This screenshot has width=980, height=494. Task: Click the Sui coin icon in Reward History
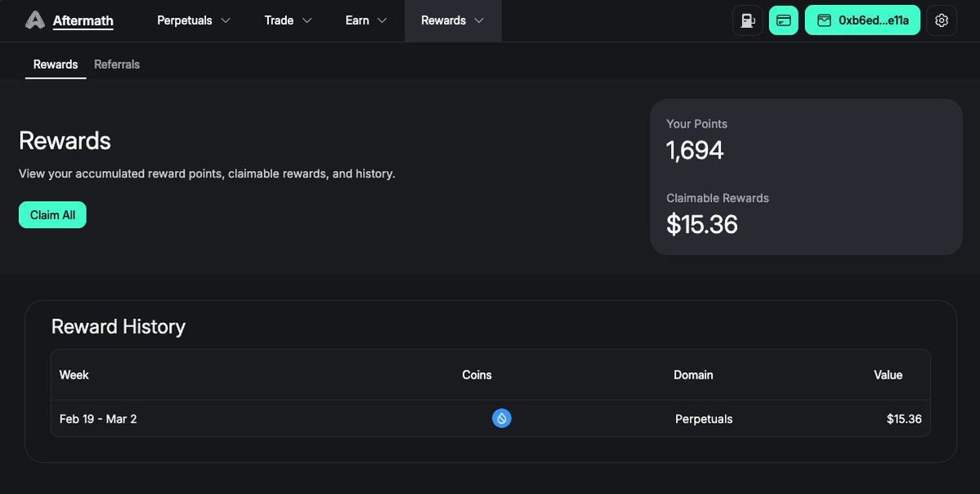[x=501, y=418]
